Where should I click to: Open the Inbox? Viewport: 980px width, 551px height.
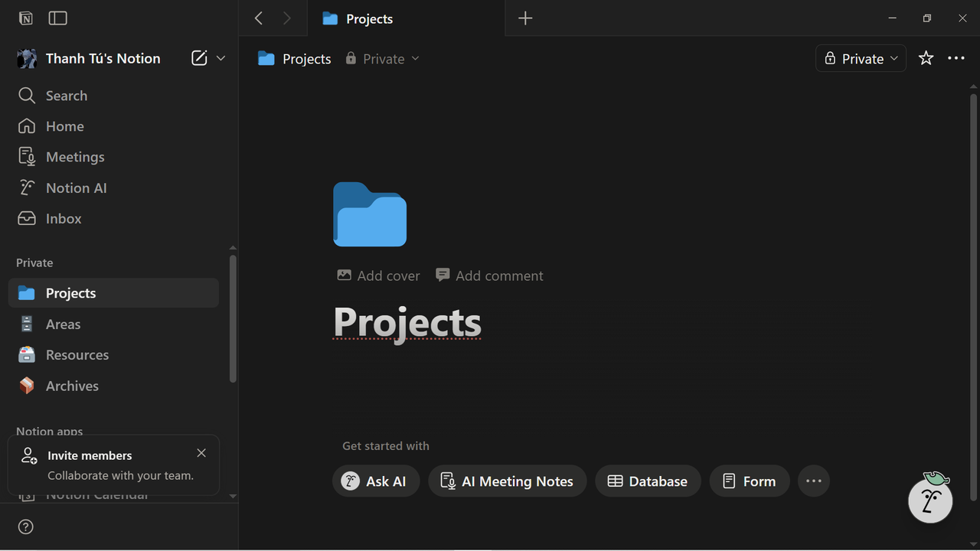click(x=63, y=218)
